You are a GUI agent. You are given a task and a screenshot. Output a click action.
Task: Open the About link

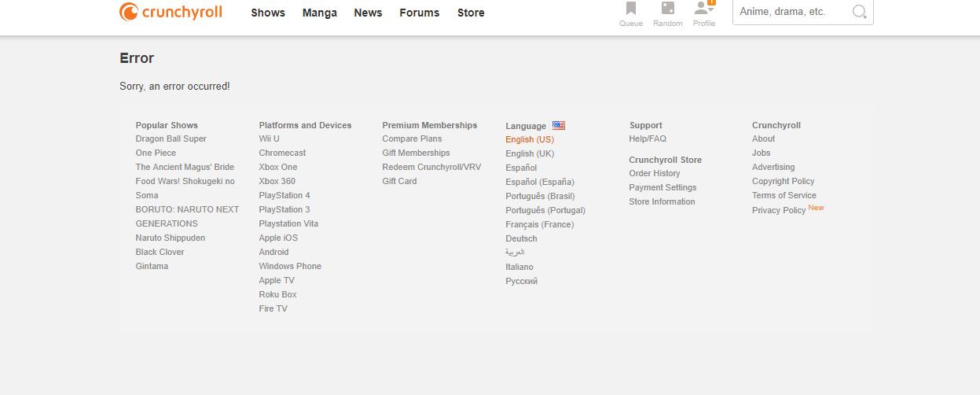(763, 138)
